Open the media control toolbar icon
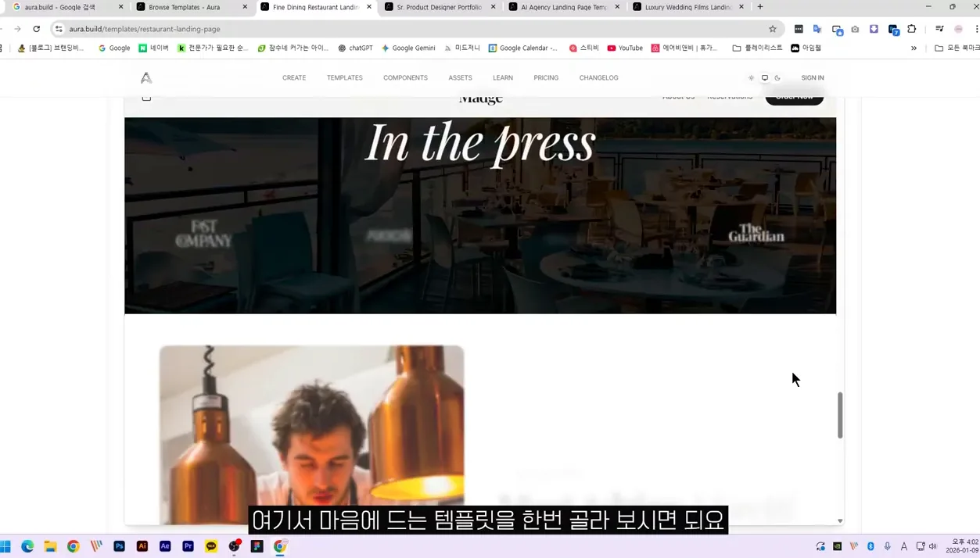The width and height of the screenshot is (980, 558). click(x=939, y=29)
